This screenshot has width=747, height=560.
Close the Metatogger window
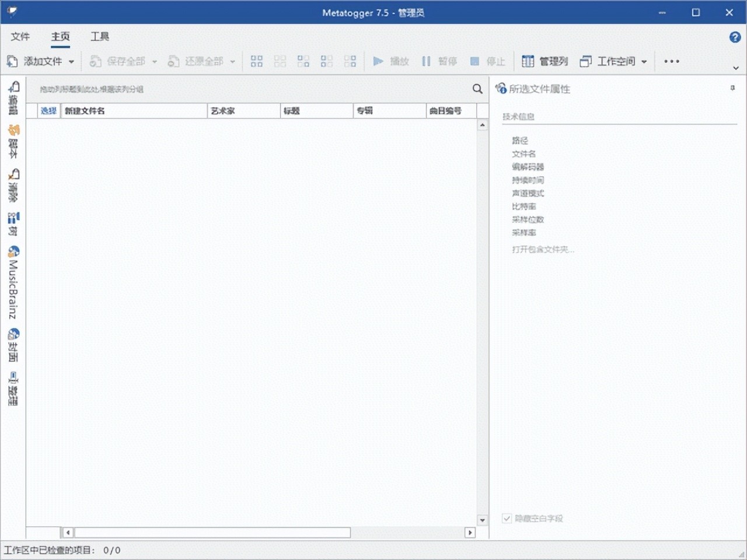pos(729,12)
